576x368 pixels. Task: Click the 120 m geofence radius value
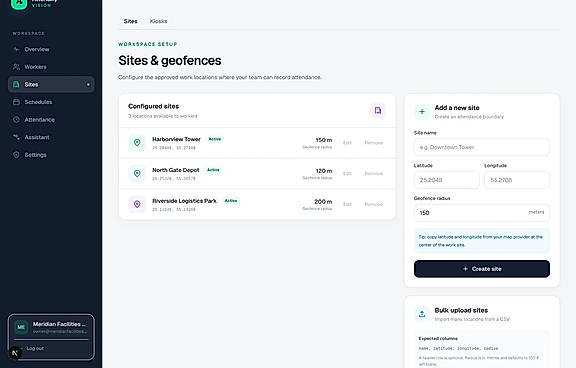(x=324, y=171)
